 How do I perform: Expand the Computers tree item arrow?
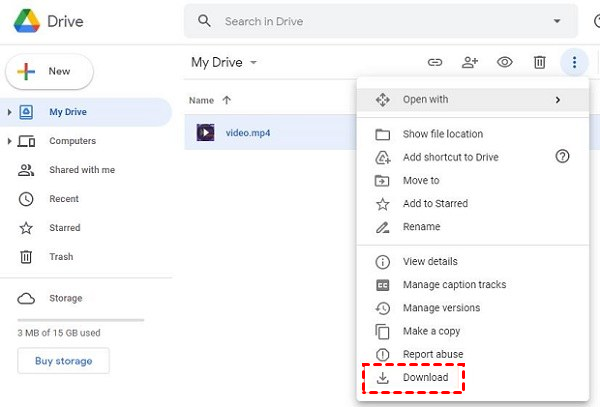(x=10, y=142)
